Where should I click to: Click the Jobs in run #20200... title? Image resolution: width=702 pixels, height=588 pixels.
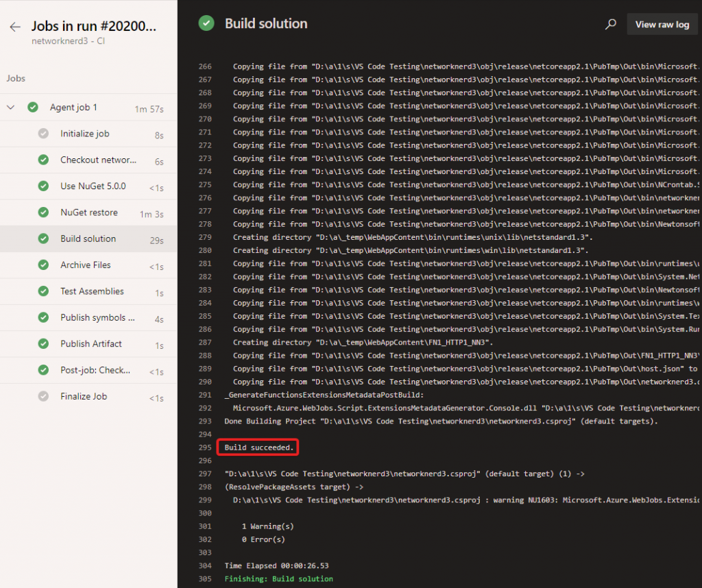pos(93,27)
